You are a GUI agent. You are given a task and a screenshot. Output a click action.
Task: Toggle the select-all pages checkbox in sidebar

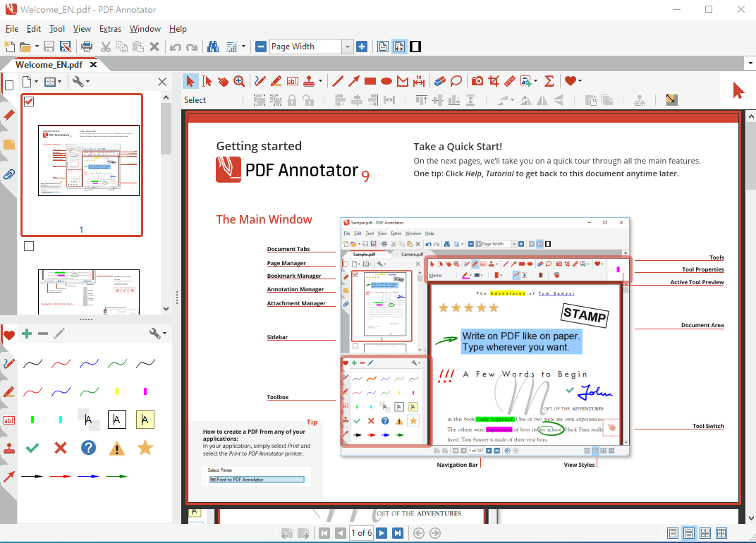tap(9, 85)
